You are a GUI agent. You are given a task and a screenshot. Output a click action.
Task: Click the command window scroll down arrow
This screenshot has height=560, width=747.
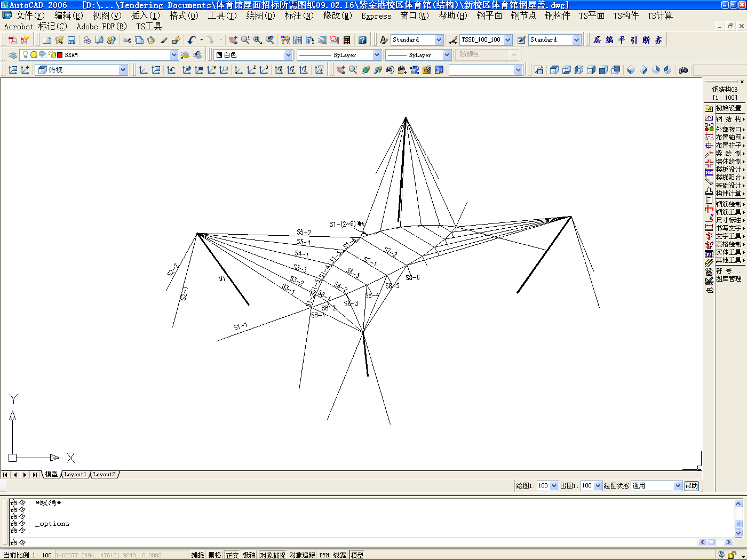[738, 533]
